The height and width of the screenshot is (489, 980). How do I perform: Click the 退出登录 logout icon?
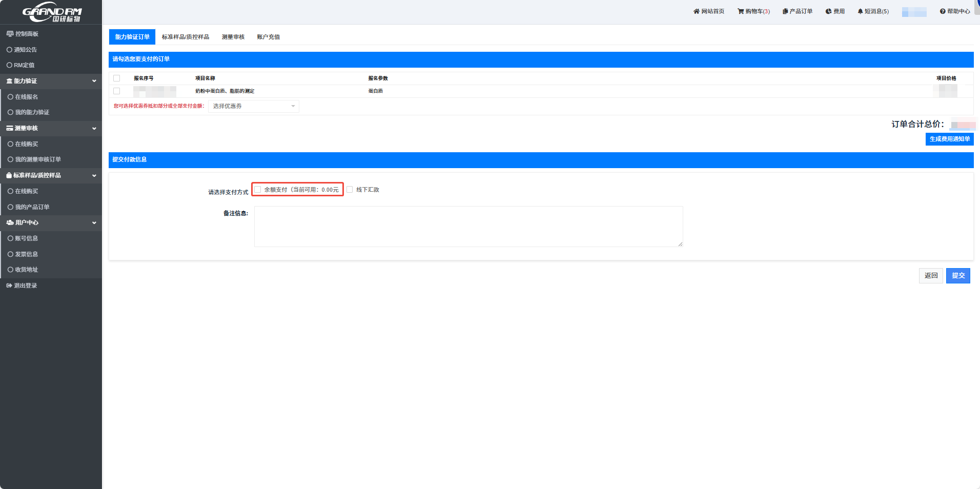[x=9, y=286]
